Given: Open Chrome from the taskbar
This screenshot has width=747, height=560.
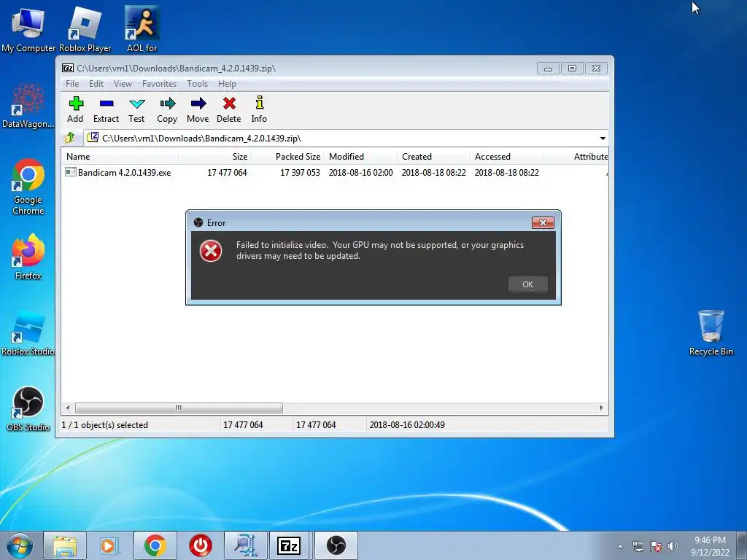Looking at the screenshot, I should pyautogui.click(x=155, y=545).
